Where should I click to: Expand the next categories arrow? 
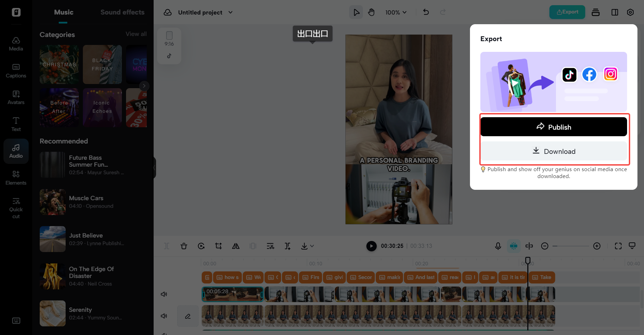pos(144,86)
